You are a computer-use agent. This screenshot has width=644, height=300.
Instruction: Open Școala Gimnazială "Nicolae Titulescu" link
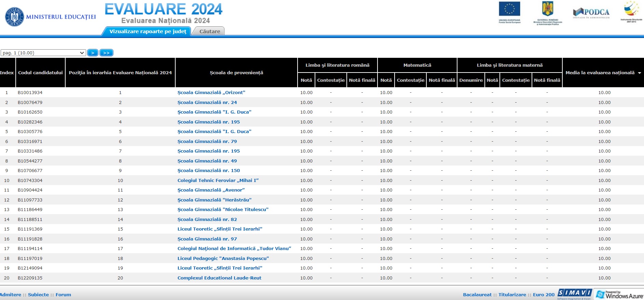click(x=223, y=209)
